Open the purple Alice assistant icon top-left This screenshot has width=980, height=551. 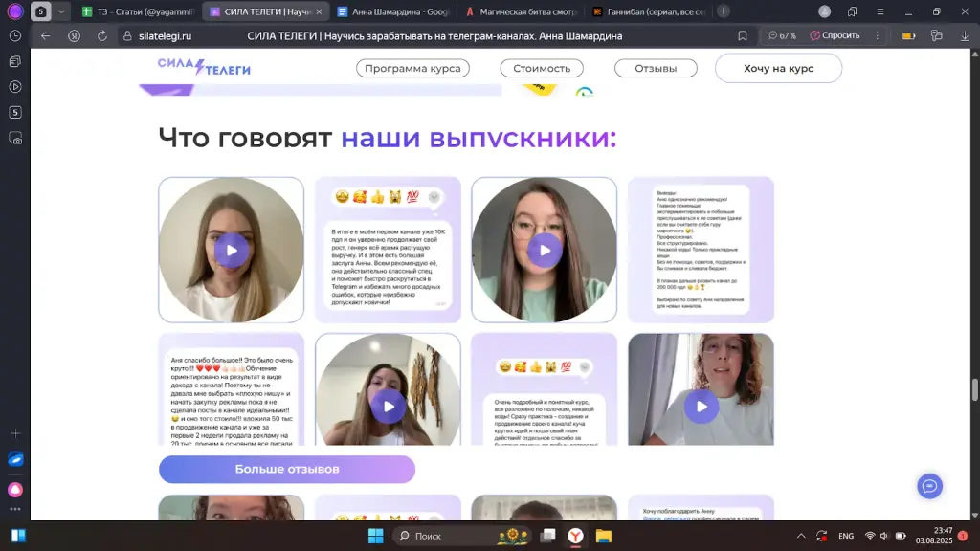[x=15, y=11]
